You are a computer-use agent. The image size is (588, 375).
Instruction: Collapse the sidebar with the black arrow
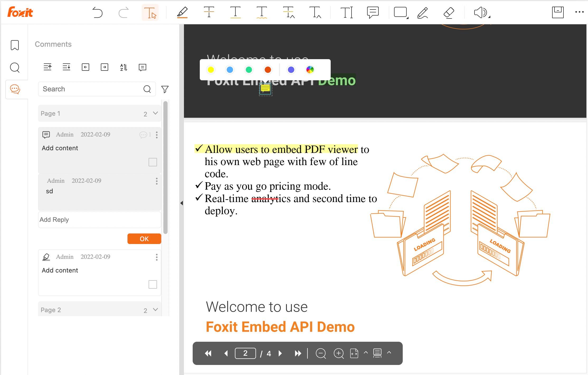[182, 203]
